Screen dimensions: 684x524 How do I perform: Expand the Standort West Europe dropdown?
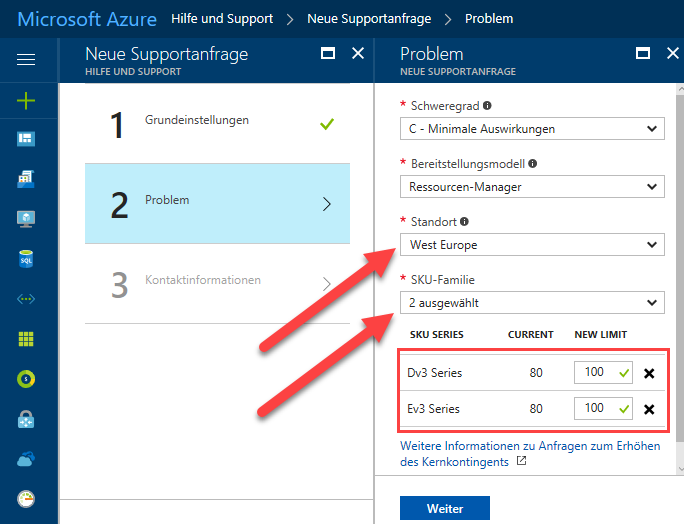pyautogui.click(x=532, y=245)
